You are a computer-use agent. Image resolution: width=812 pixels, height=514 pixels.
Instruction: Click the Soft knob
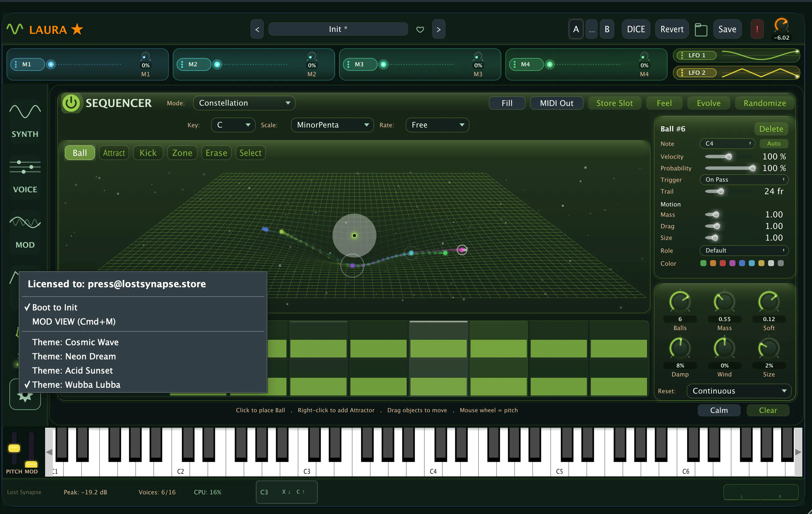(x=769, y=302)
